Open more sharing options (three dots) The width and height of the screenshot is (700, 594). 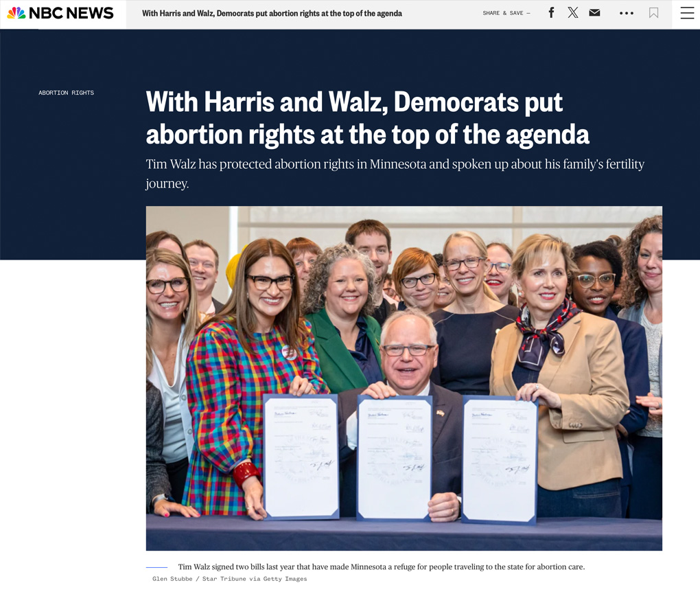(627, 13)
